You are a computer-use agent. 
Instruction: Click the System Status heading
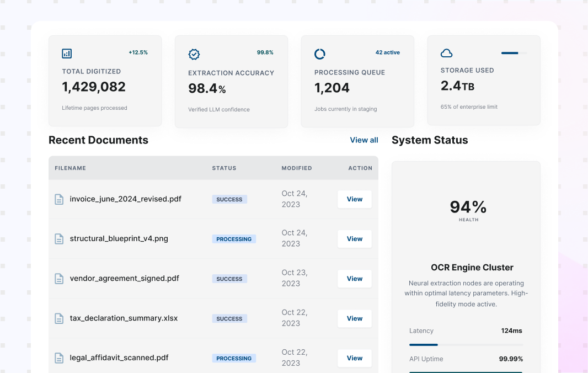[x=430, y=140]
